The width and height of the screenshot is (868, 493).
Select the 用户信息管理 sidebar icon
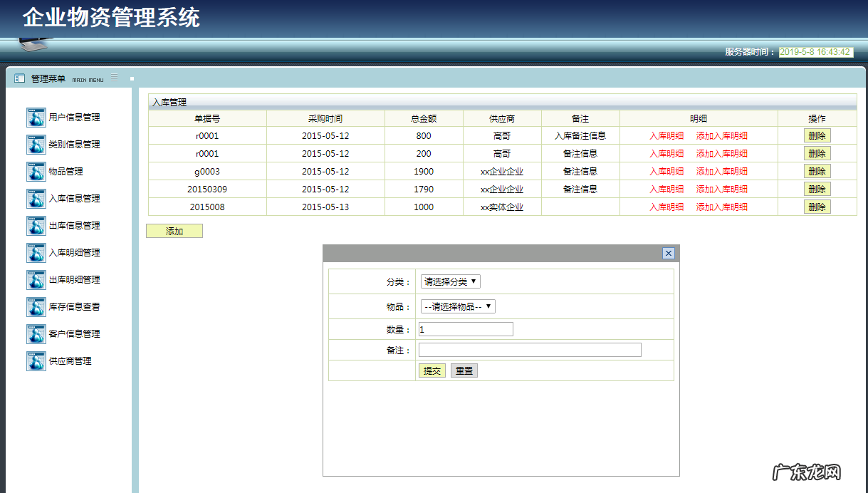click(x=36, y=117)
